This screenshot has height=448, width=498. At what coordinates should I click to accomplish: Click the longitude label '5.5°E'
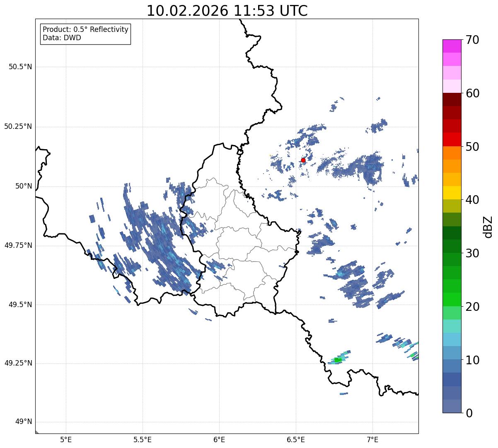click(143, 439)
